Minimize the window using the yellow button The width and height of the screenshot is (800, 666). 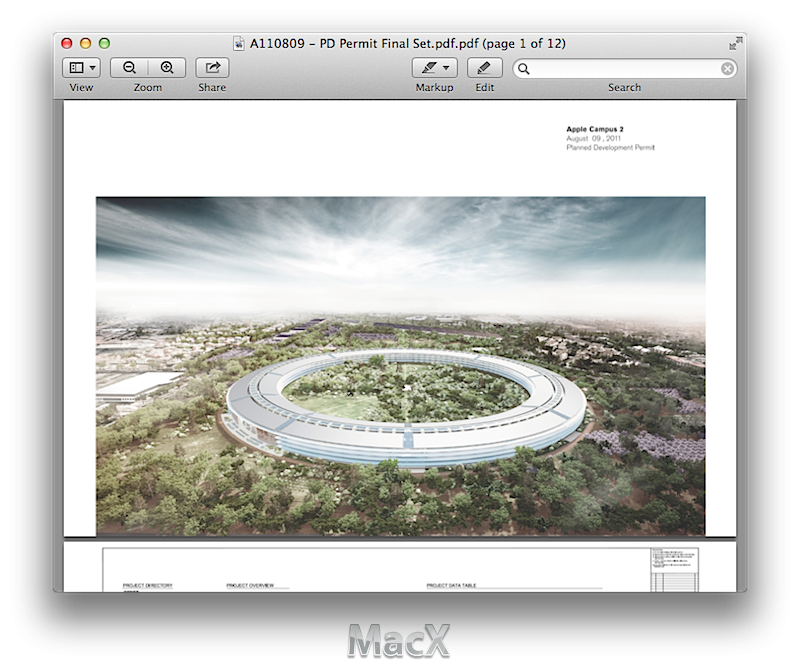point(85,44)
